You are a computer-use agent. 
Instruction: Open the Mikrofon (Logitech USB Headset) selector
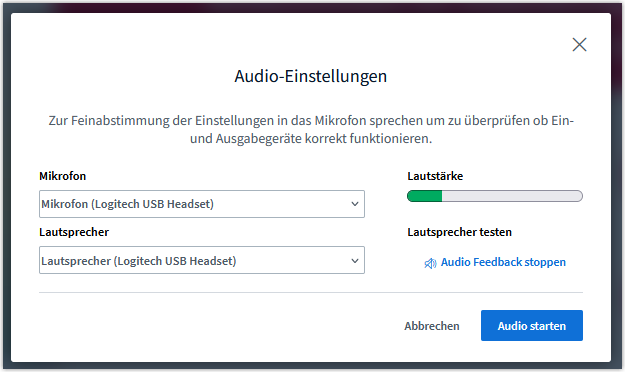202,204
